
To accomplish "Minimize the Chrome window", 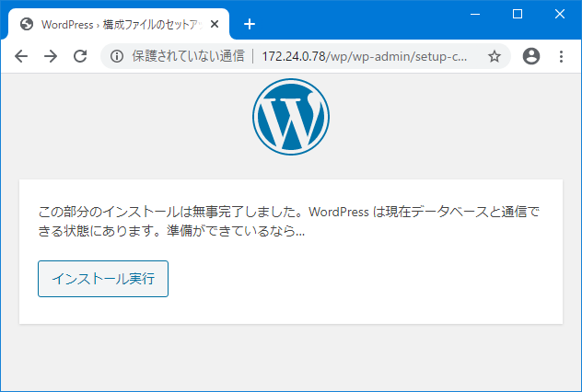I will click(475, 14).
